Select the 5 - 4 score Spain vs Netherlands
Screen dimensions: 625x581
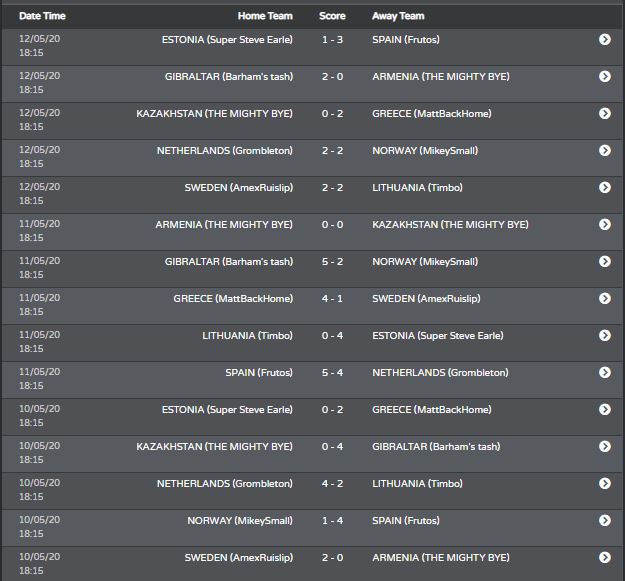point(332,373)
